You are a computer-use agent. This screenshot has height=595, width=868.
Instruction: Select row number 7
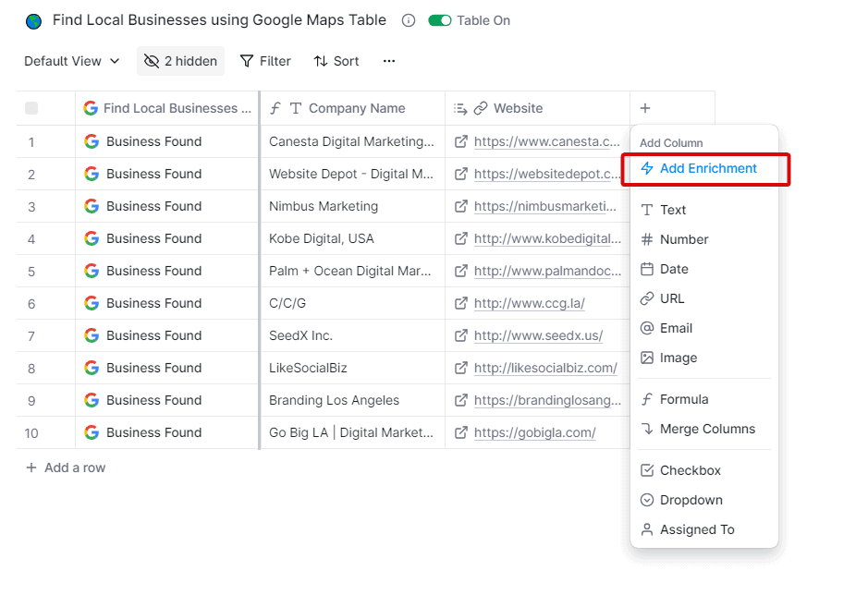pyautogui.click(x=31, y=336)
